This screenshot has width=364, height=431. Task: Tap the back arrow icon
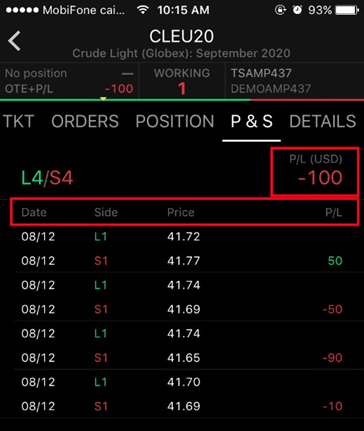pos(15,41)
